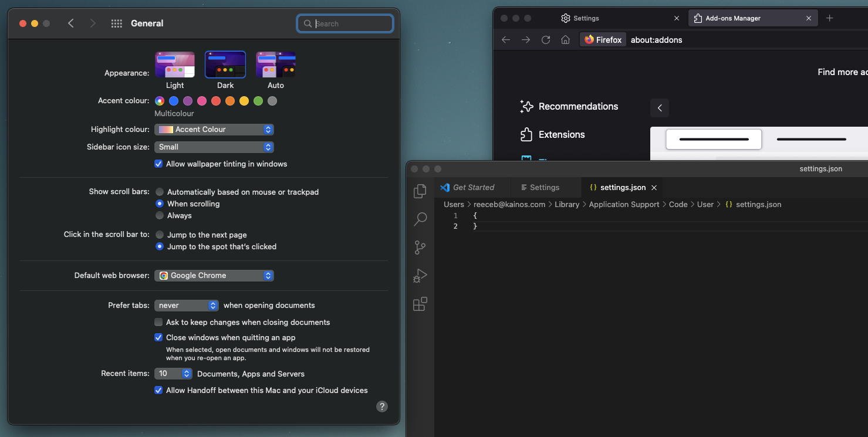Open the Sidebar icon size dropdown
The height and width of the screenshot is (437, 868).
coord(214,147)
